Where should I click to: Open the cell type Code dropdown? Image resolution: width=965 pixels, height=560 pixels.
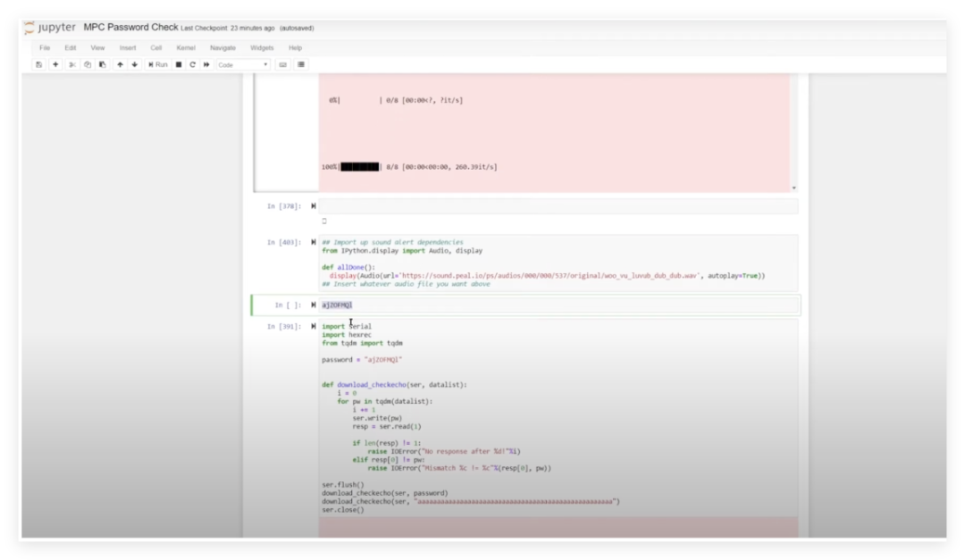(x=242, y=64)
